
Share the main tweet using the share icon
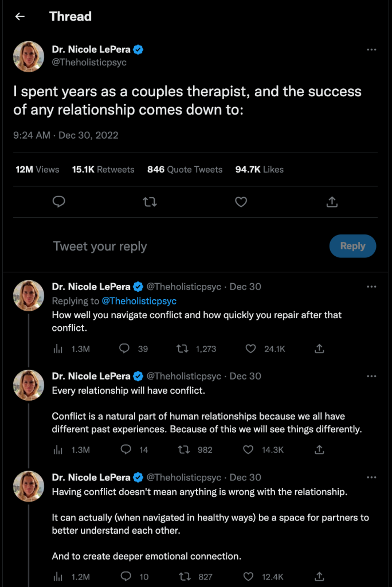click(x=332, y=202)
